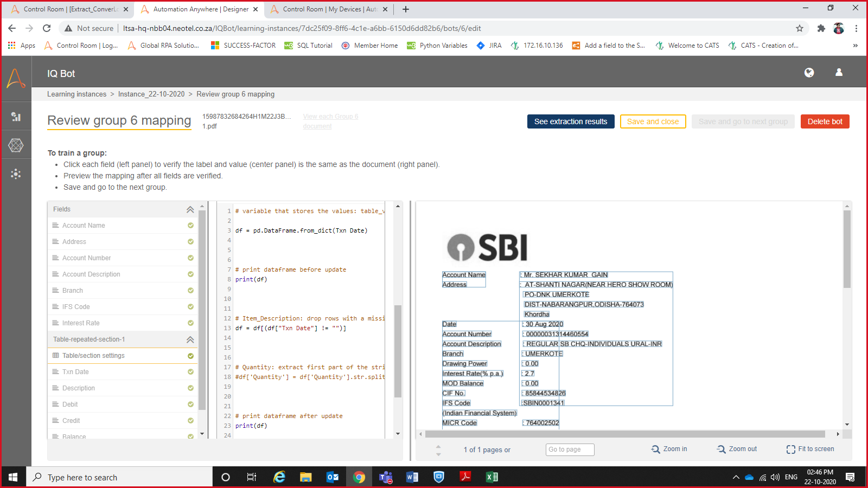Click the document viewer horizontal scrollbar

click(x=625, y=434)
